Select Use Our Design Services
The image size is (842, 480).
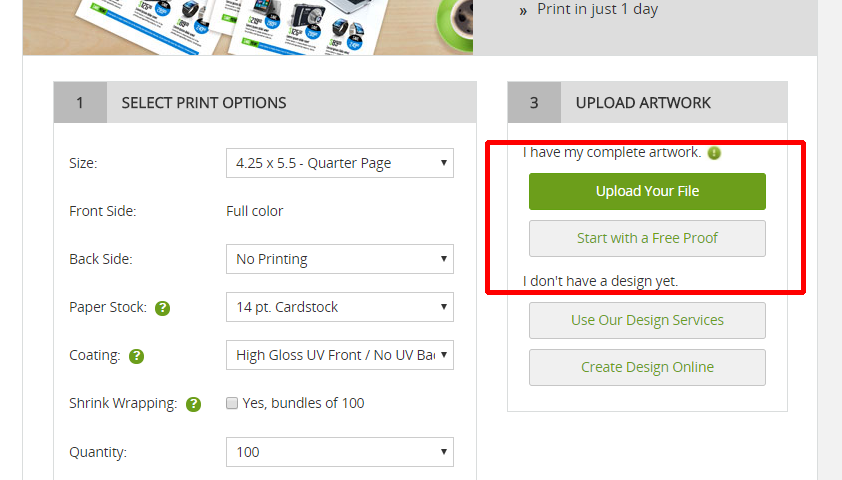[x=647, y=321]
